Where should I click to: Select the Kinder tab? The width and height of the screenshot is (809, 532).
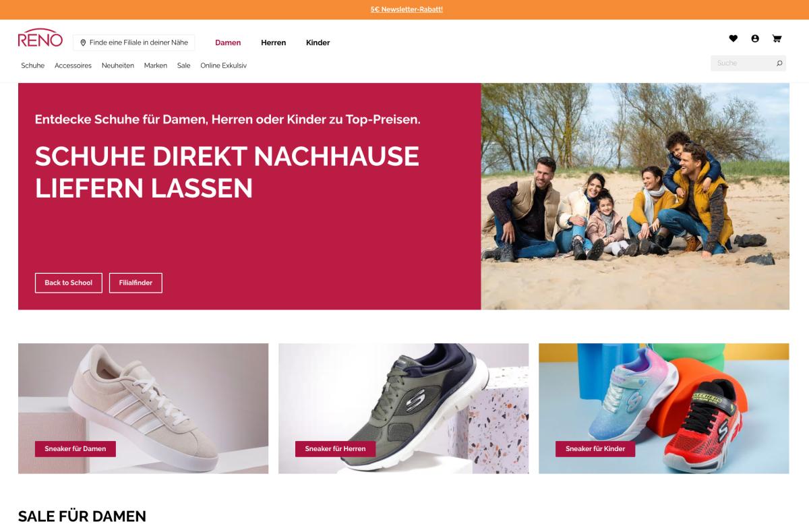point(318,42)
